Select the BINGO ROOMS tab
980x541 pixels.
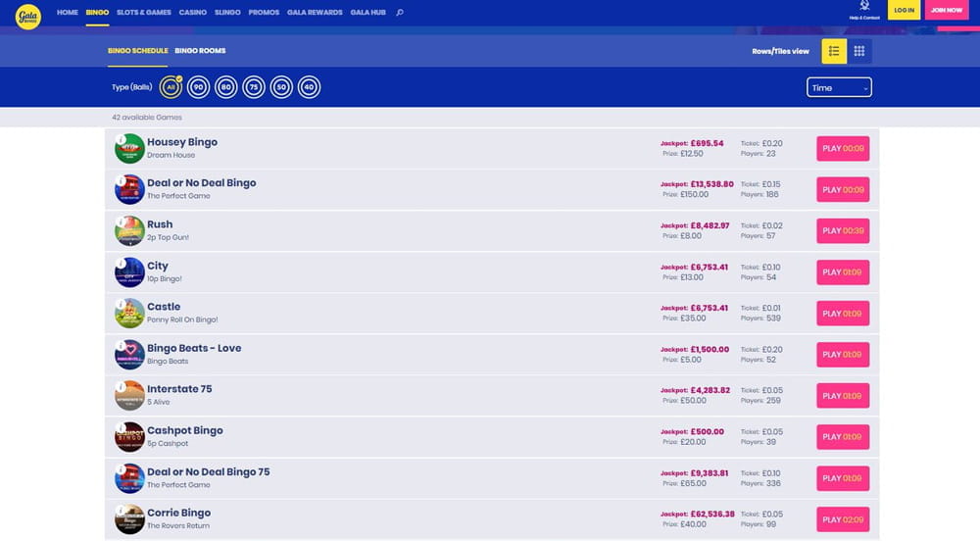click(x=200, y=51)
